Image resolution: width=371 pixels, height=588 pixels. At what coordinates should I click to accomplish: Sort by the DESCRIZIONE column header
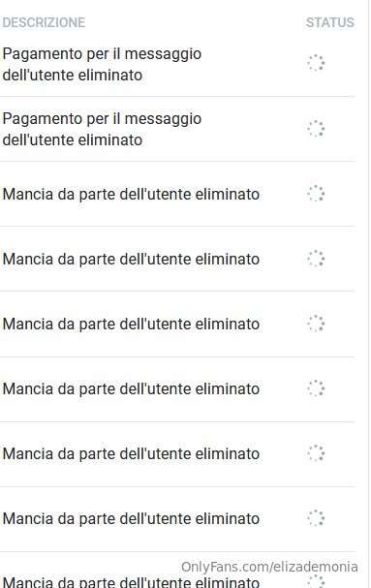pyautogui.click(x=44, y=22)
